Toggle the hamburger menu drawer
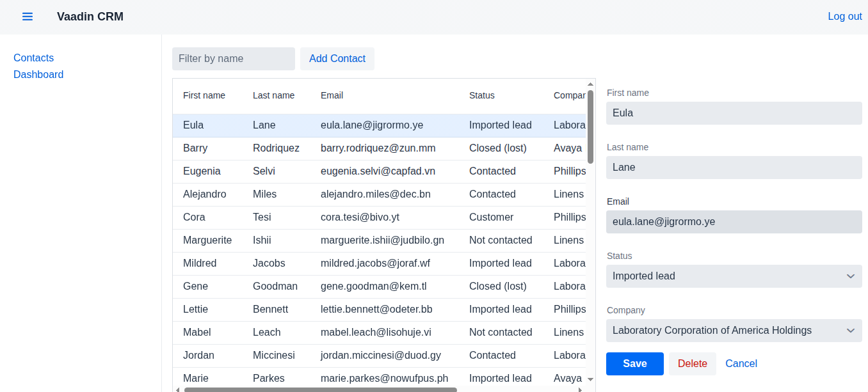Image resolution: width=868 pixels, height=392 pixels. pyautogui.click(x=28, y=17)
